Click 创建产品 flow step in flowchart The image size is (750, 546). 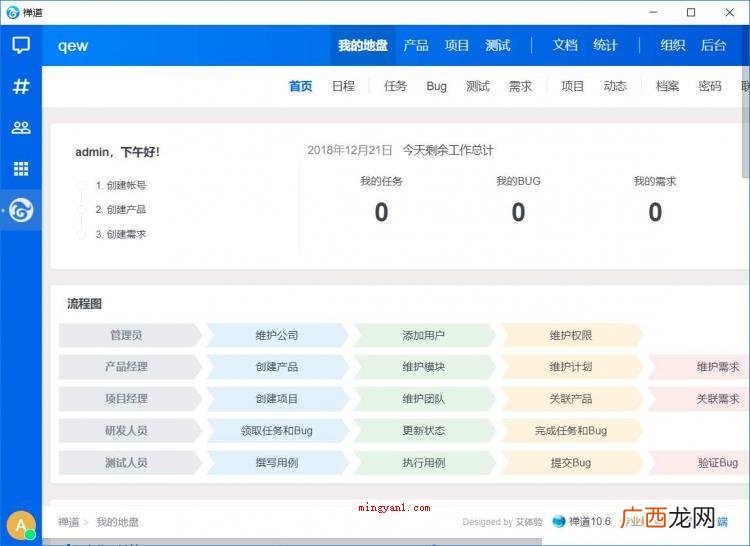pyautogui.click(x=277, y=367)
